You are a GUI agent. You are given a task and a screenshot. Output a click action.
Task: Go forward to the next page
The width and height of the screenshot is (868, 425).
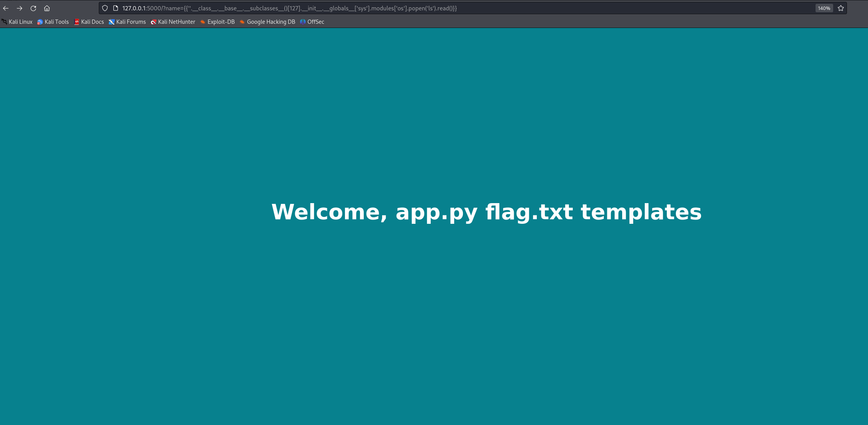coord(20,8)
